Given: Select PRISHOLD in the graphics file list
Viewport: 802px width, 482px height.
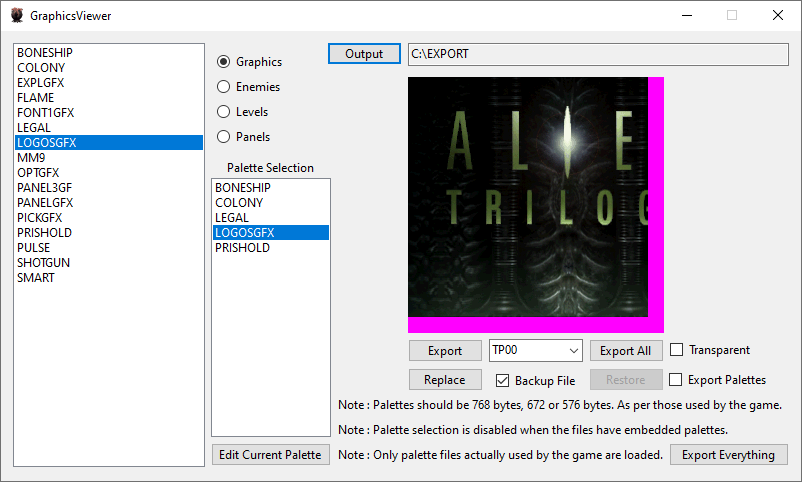Looking at the screenshot, I should click(109, 233).
